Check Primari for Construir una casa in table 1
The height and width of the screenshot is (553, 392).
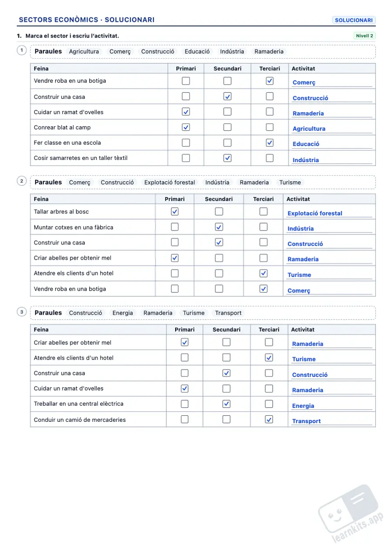click(186, 96)
